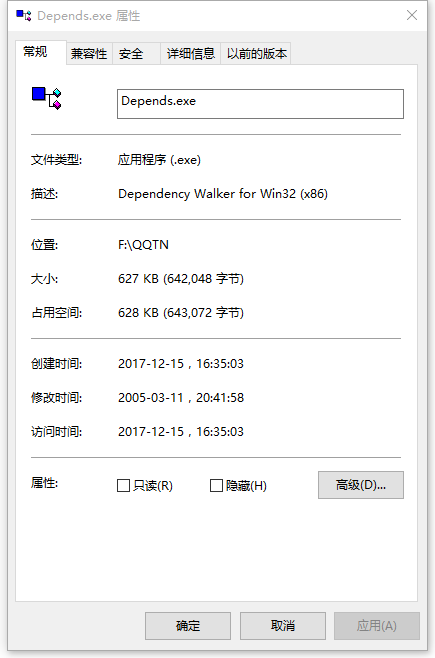Click the Depends.exe 属性 window title
The image size is (435, 658).
[x=89, y=16]
